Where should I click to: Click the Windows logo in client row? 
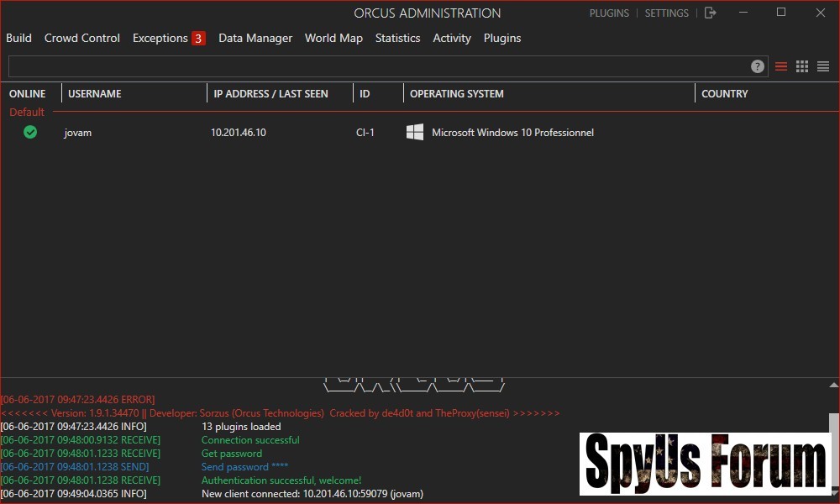tap(415, 132)
